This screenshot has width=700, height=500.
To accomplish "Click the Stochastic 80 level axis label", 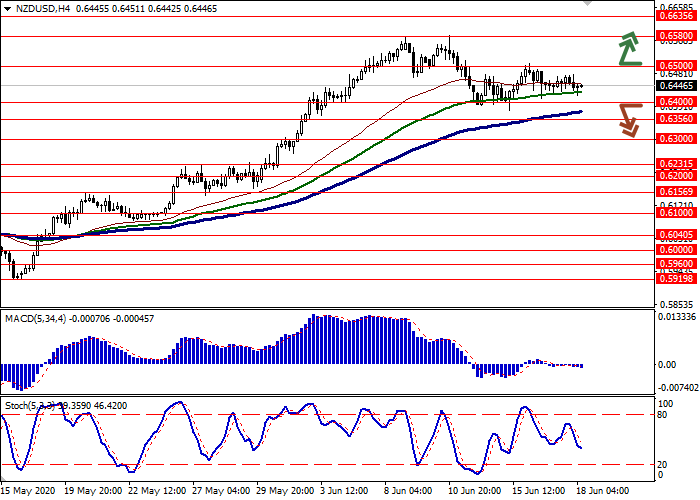I will pyautogui.click(x=664, y=414).
